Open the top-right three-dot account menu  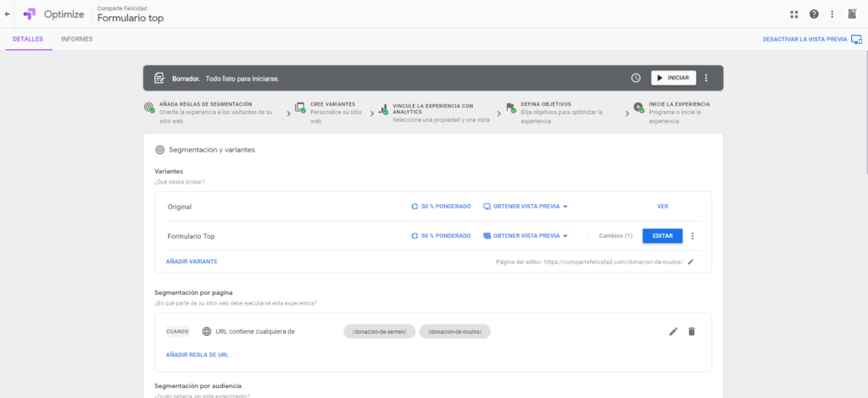[832, 14]
